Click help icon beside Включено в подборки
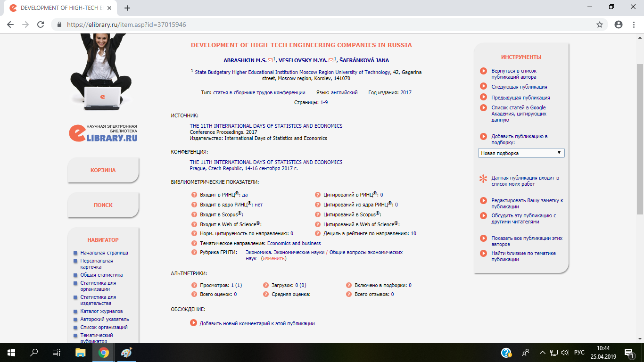This screenshot has width=644, height=362. 349,285
